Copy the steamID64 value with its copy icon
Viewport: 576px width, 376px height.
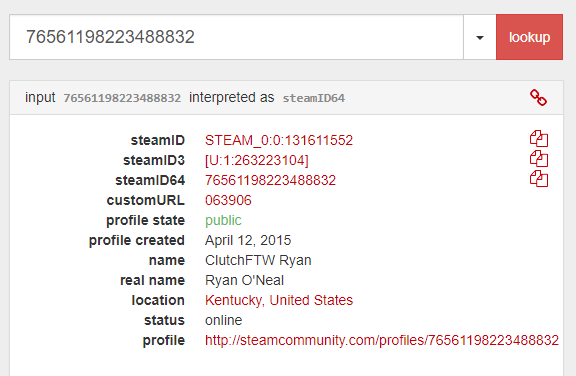coord(539,179)
